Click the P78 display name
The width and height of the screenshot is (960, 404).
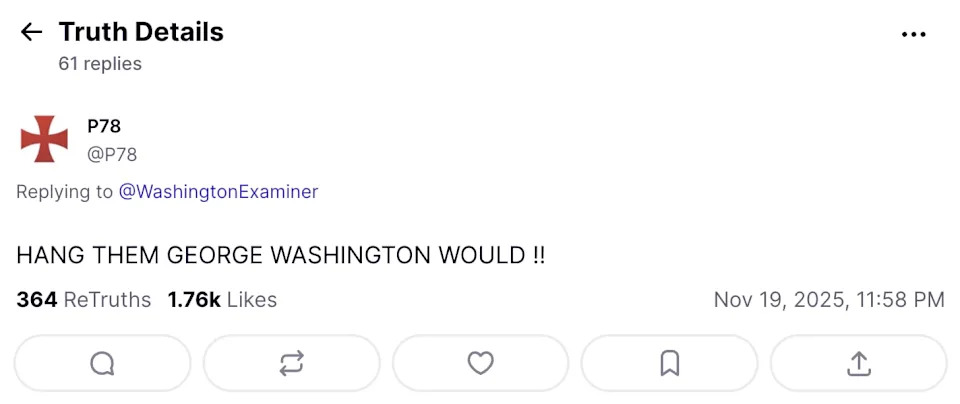104,126
